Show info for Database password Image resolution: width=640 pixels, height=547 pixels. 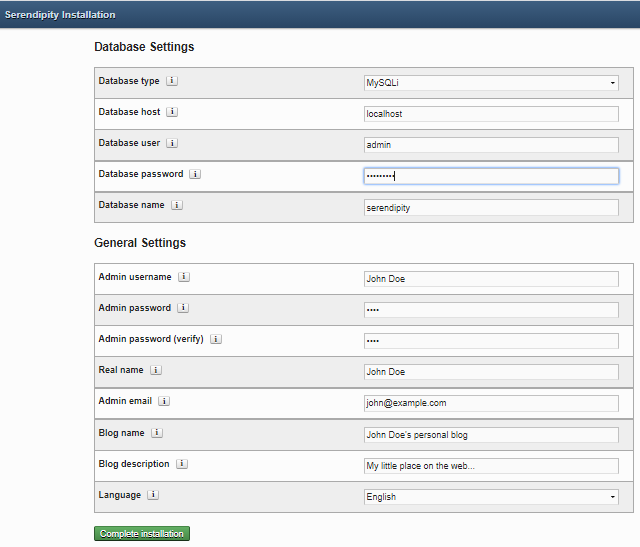[x=195, y=174]
